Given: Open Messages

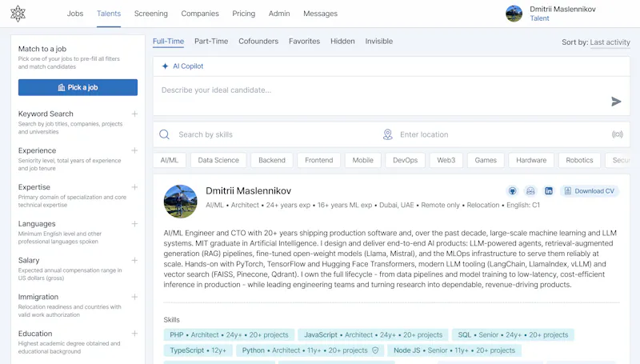Looking at the screenshot, I should (321, 14).
